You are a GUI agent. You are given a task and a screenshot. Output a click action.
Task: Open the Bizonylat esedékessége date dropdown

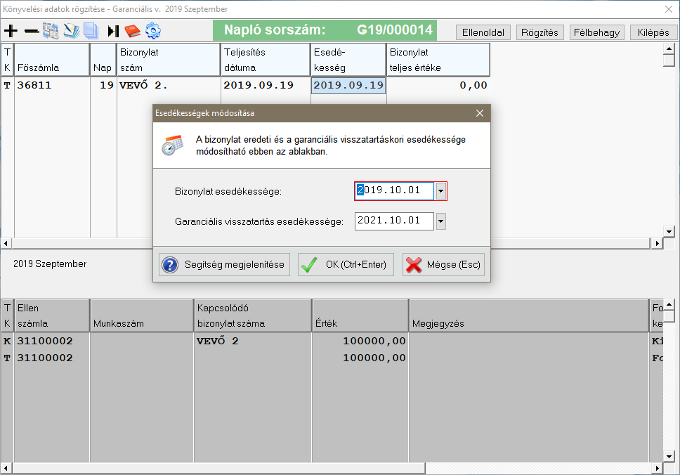click(x=441, y=190)
